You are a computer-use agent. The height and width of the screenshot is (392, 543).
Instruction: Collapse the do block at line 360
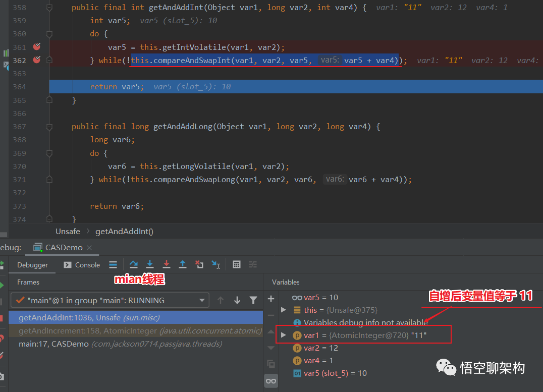49,34
